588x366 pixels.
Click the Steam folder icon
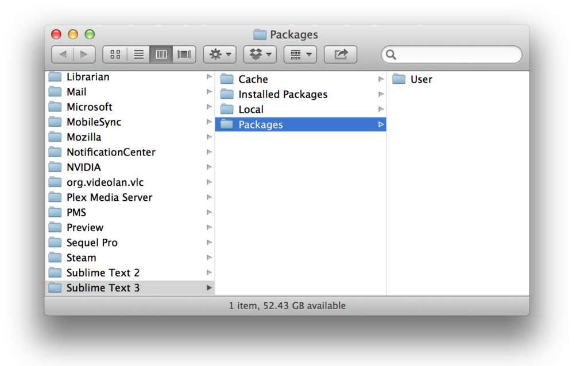pos(55,258)
